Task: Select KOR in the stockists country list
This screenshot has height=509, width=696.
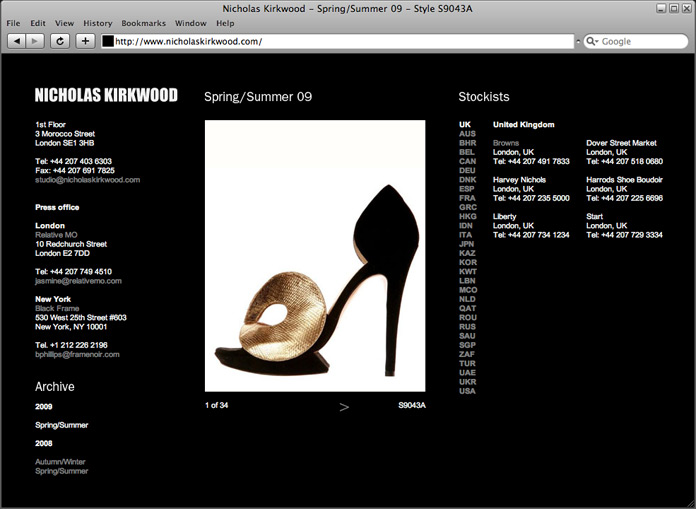Action: click(468, 262)
